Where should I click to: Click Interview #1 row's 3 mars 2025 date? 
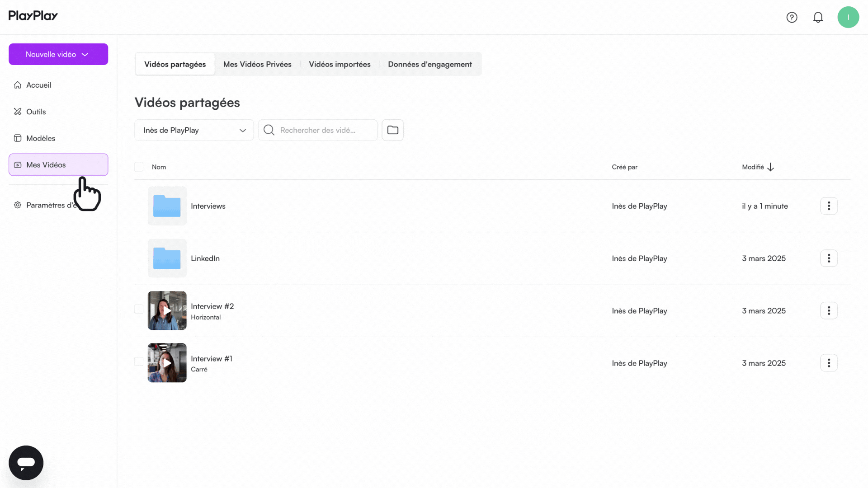(x=764, y=363)
